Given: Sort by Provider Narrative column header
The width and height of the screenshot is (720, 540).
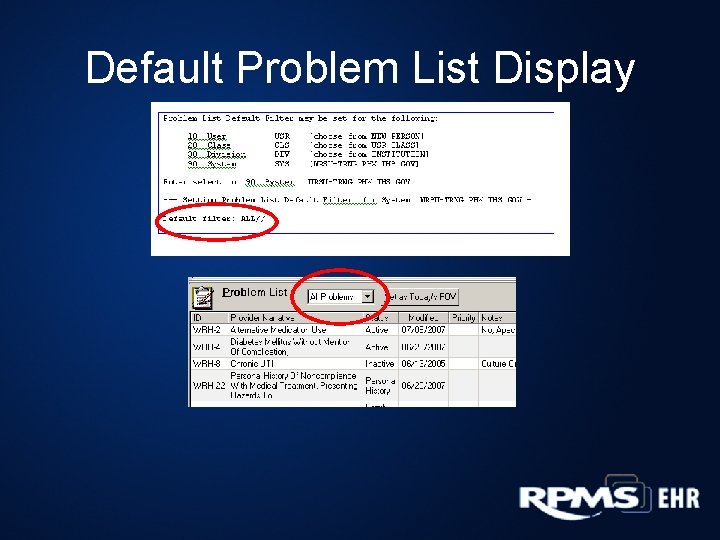Looking at the screenshot, I should 296,318.
